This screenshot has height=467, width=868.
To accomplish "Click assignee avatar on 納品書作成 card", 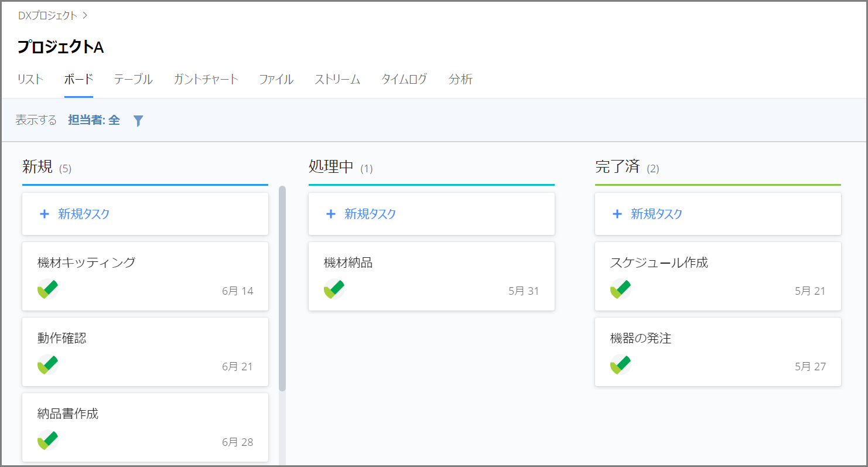I will (48, 440).
